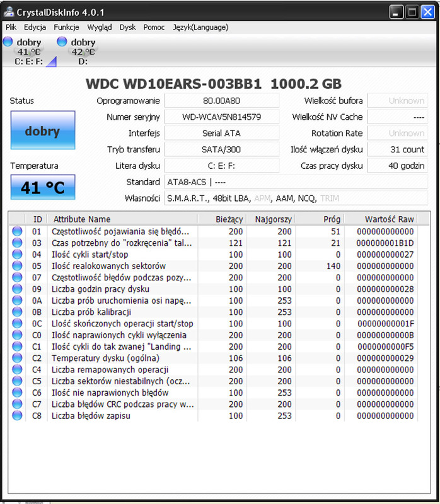Select the 'Ilość realokowanych sektorów' row name
The width and height of the screenshot is (440, 504).
coord(108,266)
